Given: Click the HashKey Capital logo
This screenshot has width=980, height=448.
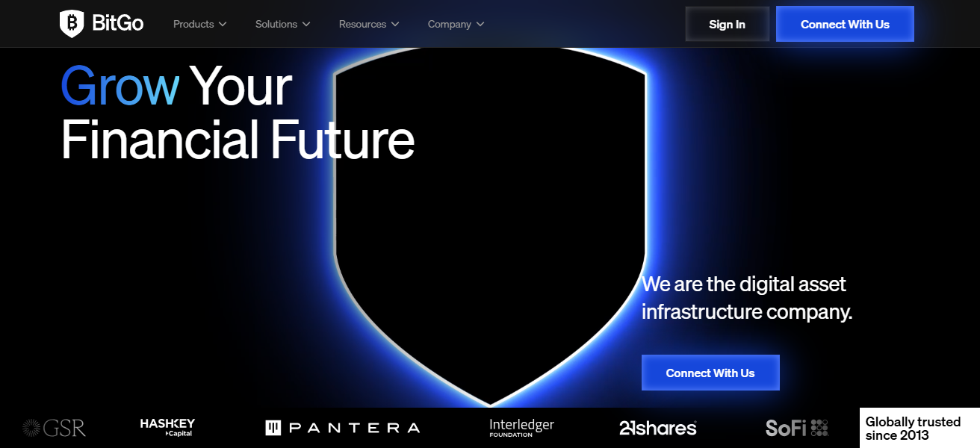Looking at the screenshot, I should click(x=167, y=427).
